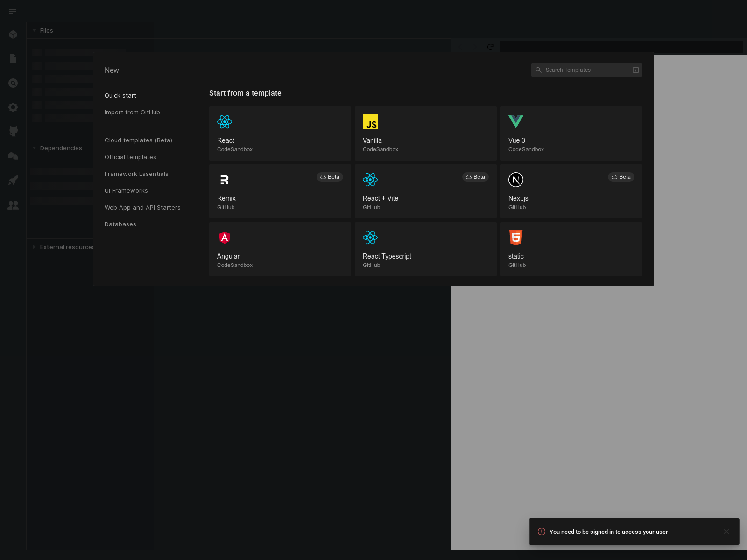Click the React template logo icon

tap(225, 122)
